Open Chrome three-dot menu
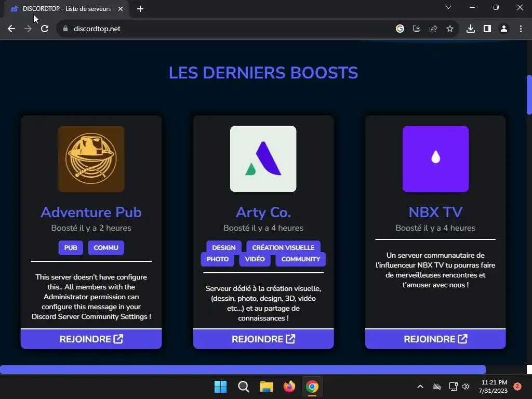 [x=521, y=29]
